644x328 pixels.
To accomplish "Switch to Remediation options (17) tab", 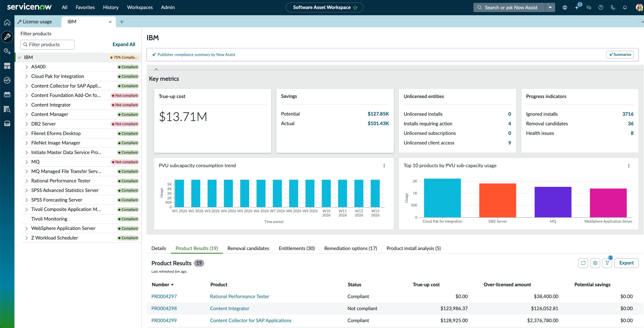I will pyautogui.click(x=351, y=248).
